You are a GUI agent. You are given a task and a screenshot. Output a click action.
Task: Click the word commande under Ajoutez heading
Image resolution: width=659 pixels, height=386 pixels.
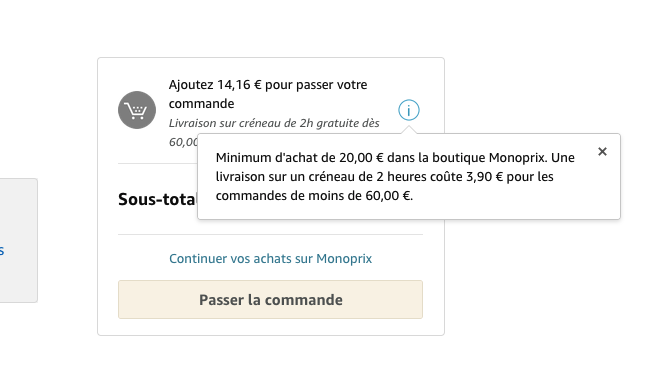pos(201,104)
